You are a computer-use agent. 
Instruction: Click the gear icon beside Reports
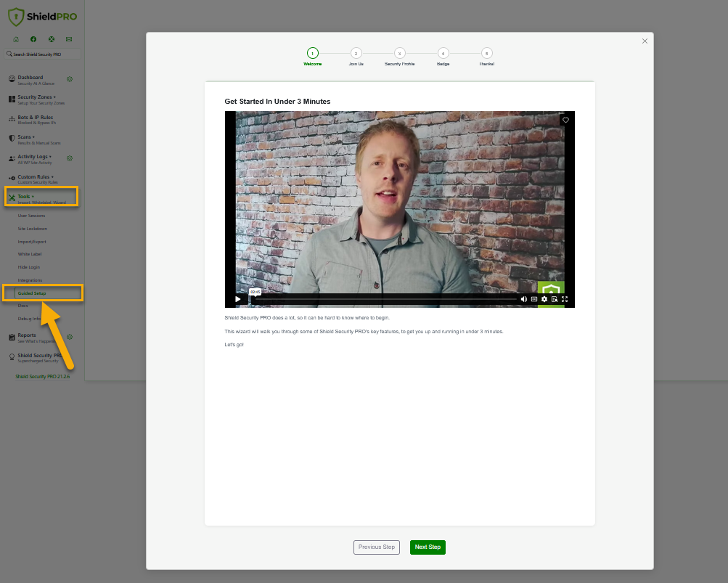(70, 337)
